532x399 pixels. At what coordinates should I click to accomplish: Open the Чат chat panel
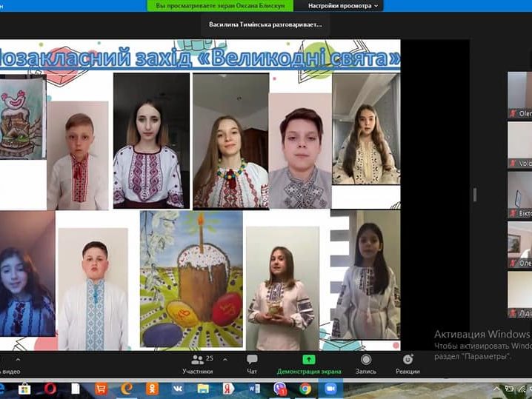pos(252,363)
